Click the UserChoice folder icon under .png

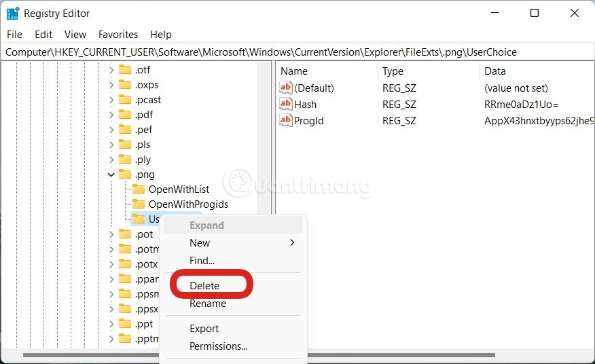(x=139, y=219)
